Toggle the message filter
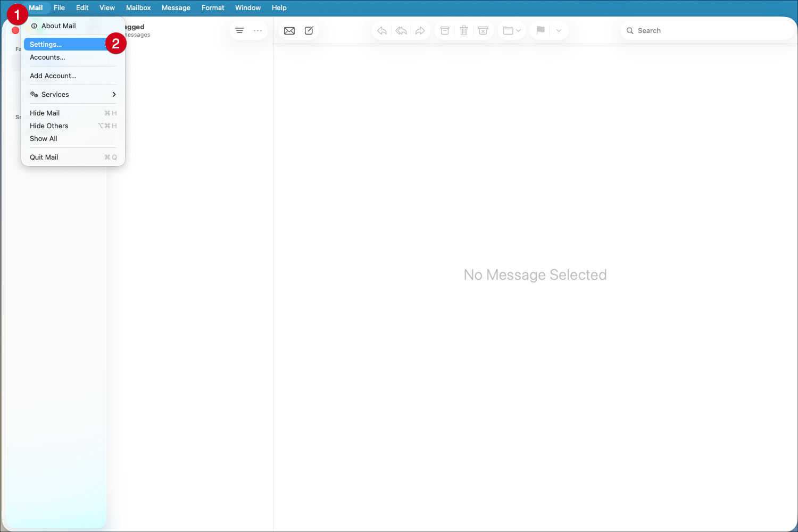This screenshot has width=798, height=532. [239, 30]
